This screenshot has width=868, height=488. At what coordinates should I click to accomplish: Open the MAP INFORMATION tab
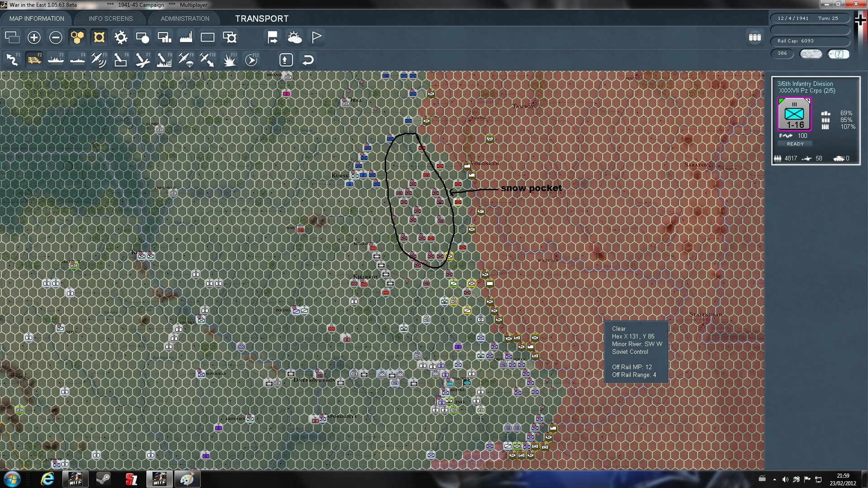37,19
